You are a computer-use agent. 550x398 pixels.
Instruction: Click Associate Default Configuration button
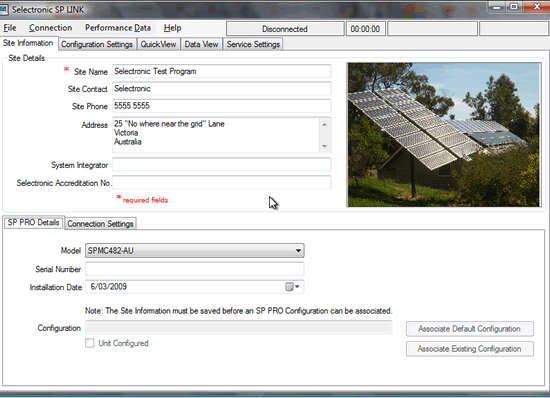[x=470, y=329]
